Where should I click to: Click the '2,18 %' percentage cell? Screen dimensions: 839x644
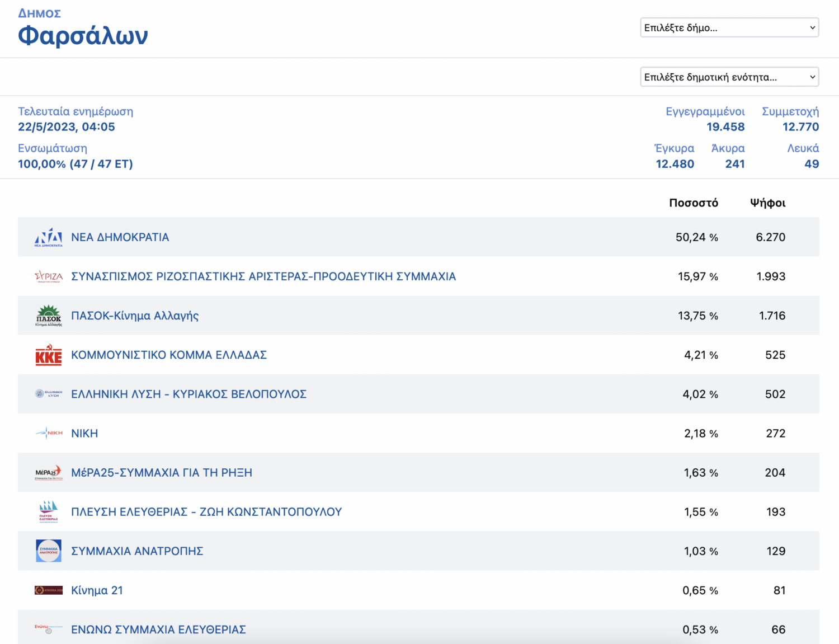point(701,433)
